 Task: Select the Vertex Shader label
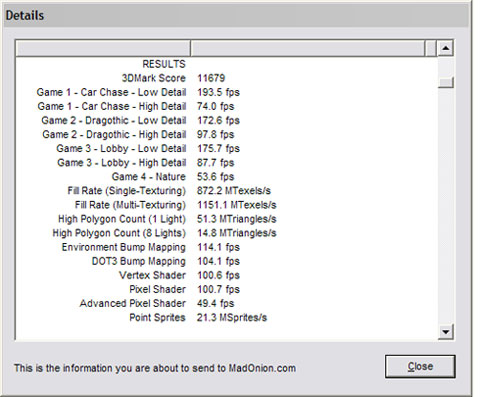tap(152, 275)
